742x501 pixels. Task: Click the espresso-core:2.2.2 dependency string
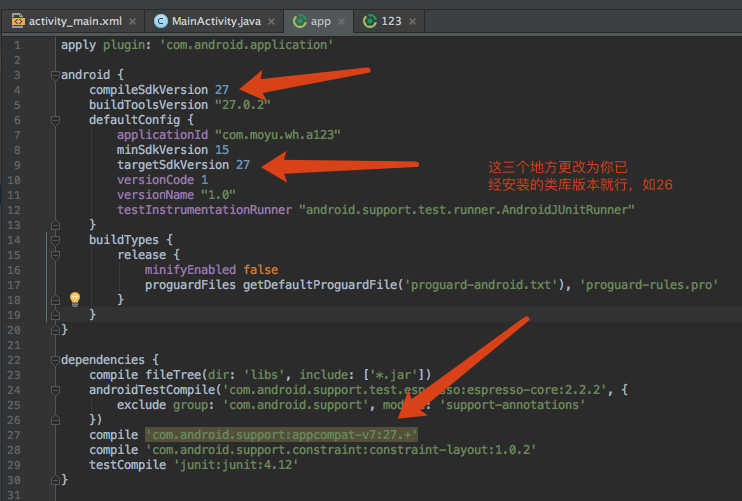(415, 390)
